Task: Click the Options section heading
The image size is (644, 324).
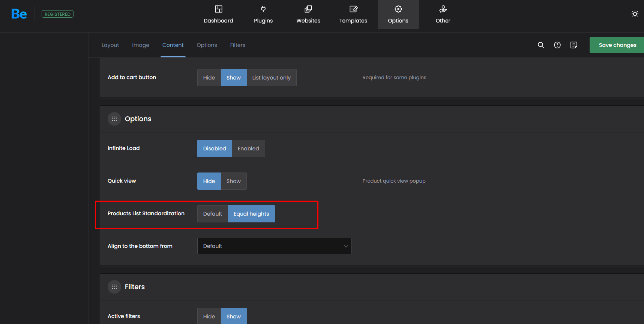Action: coord(138,119)
